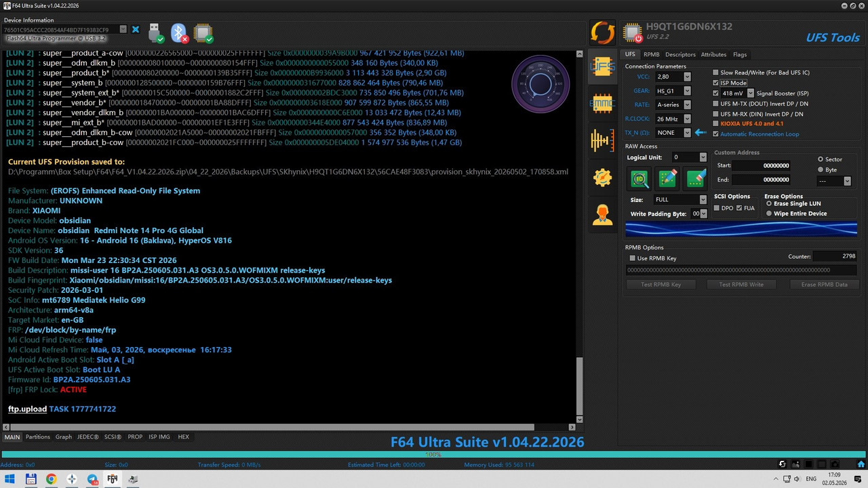Enable UFS M-TX (DOUT) Invert DP / DN

(x=716, y=104)
